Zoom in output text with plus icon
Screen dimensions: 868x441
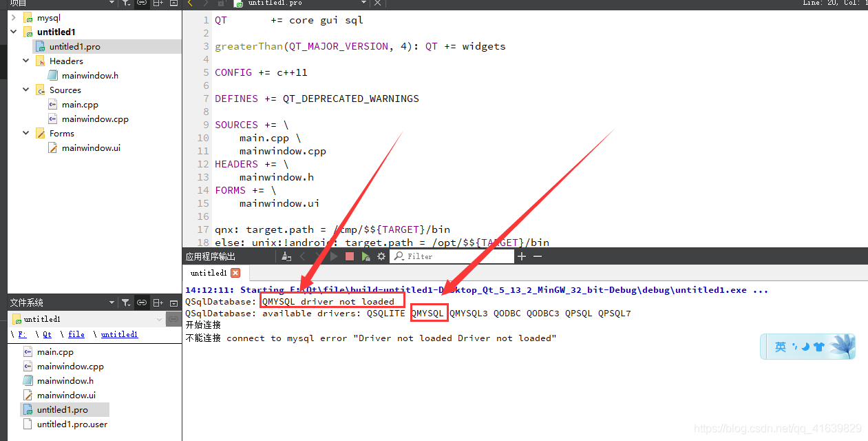(x=522, y=256)
